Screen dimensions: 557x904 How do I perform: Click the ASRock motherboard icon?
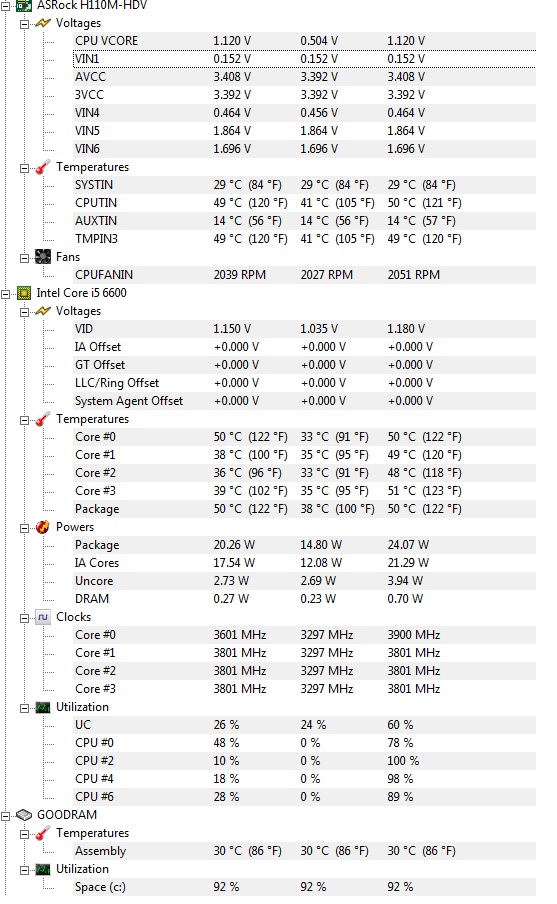coord(24,6)
